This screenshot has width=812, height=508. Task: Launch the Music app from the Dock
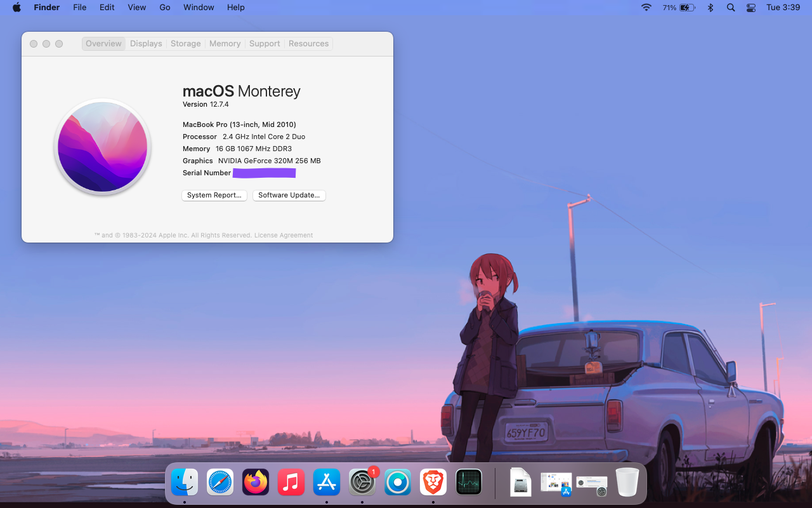pos(291,483)
